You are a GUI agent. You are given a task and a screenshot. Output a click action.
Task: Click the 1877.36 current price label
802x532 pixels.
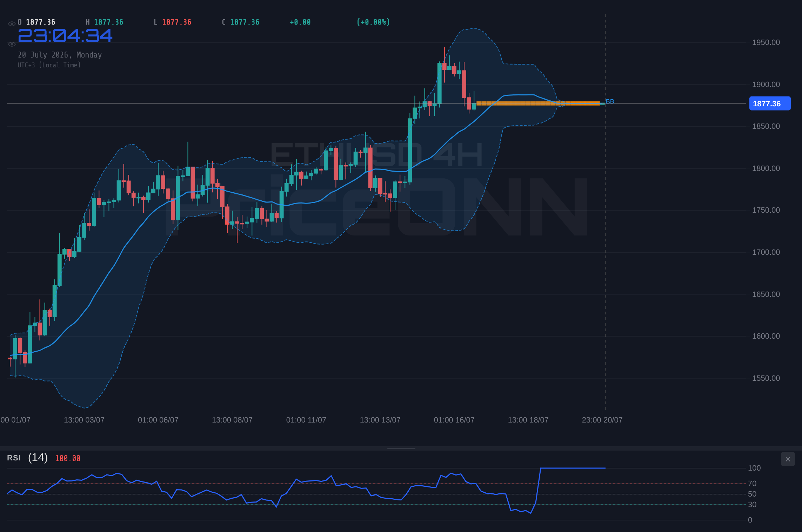(770, 104)
